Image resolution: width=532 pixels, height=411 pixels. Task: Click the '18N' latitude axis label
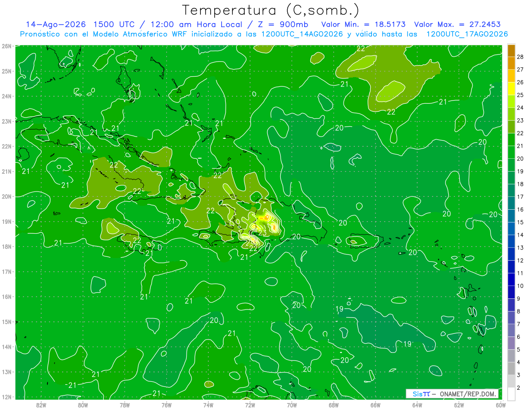click(x=6, y=247)
